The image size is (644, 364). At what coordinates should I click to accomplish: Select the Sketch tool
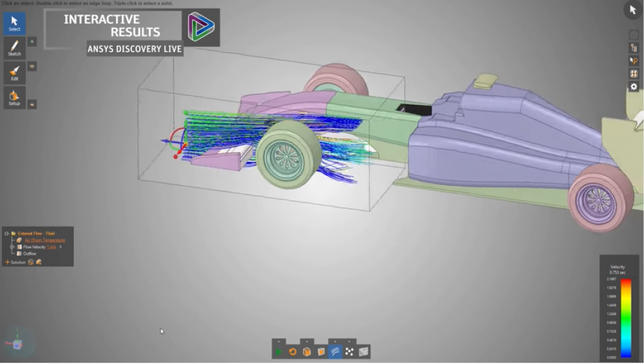click(x=14, y=48)
